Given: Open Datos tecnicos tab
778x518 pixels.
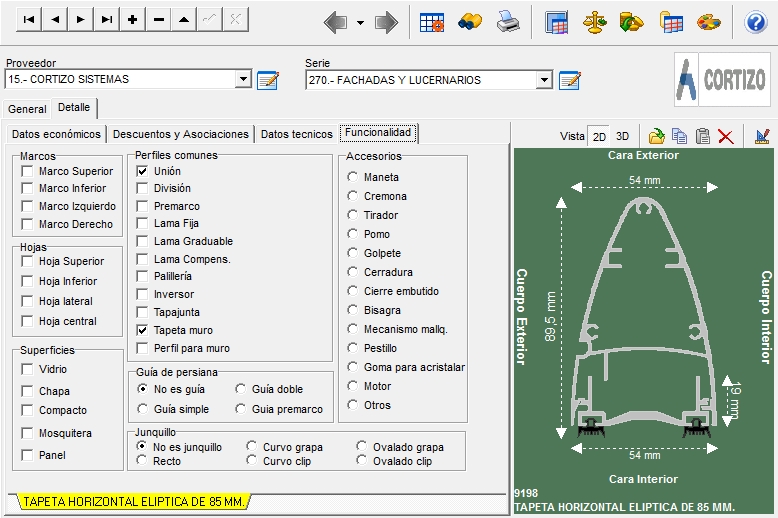Looking at the screenshot, I should tap(297, 134).
